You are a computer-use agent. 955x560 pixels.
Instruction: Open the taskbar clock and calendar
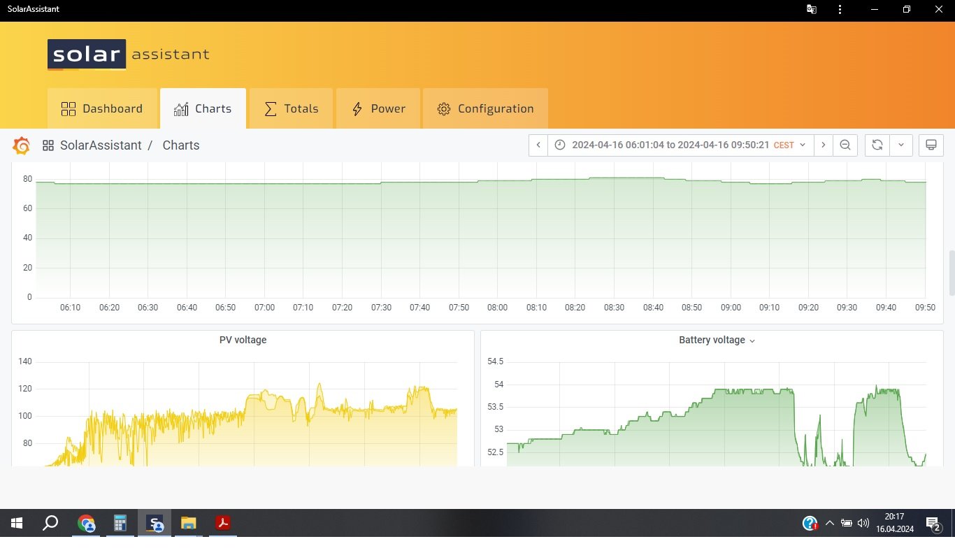[894, 523]
